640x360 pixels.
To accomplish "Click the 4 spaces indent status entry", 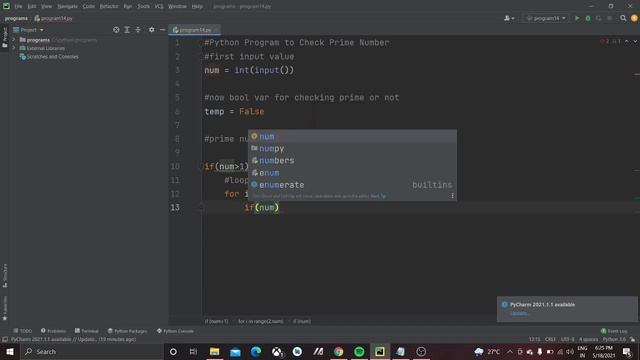I will coord(588,339).
